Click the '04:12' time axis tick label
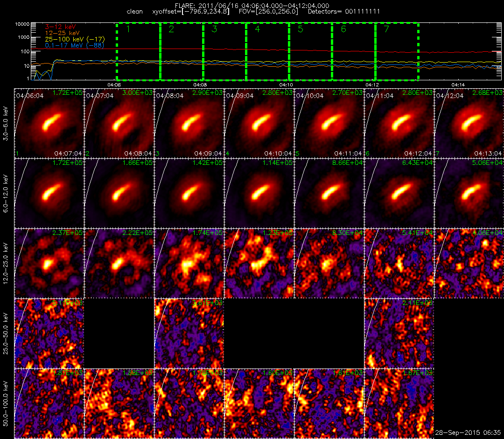504x439 pixels. pos(372,85)
